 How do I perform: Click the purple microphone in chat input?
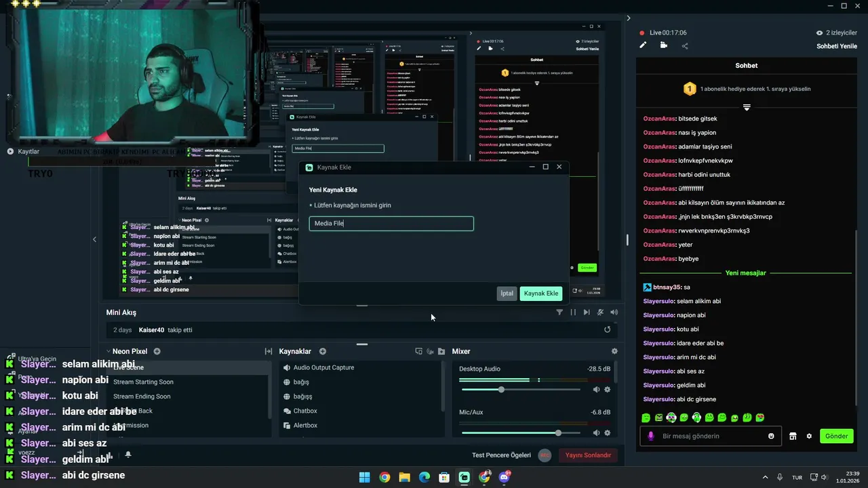[x=651, y=436]
